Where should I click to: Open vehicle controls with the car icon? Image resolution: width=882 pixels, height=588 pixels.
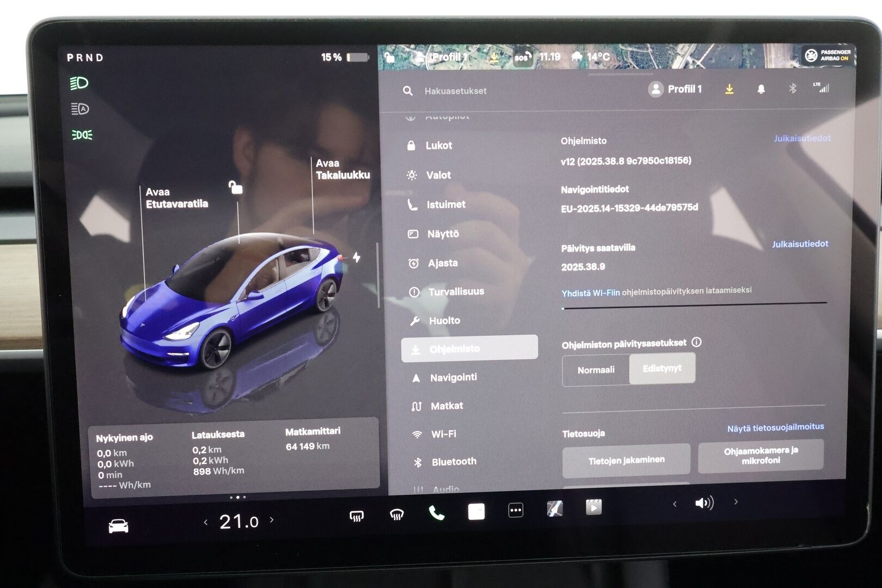pos(119,524)
